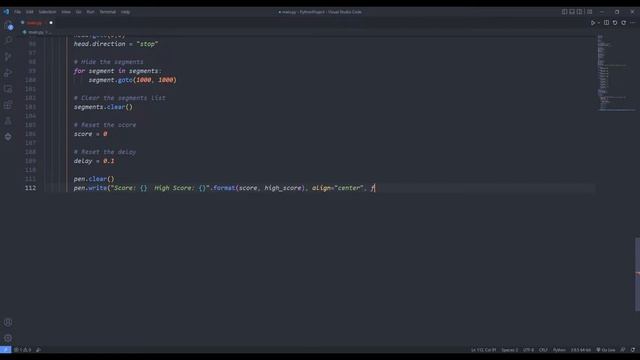Select the main.py editor tab
This screenshot has width=640, height=360.
[36, 23]
